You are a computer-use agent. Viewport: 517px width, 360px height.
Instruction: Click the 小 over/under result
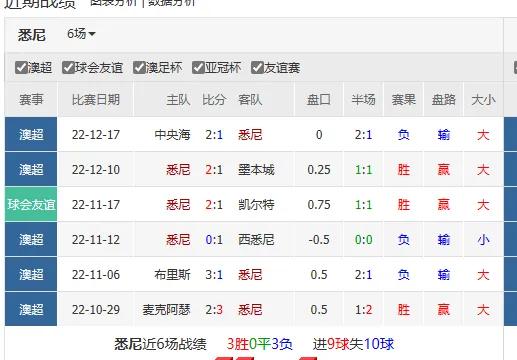coord(483,239)
